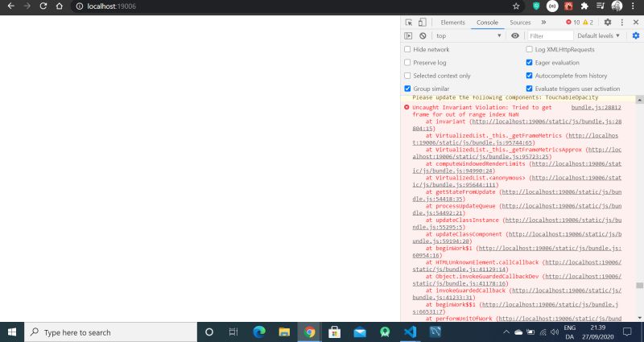Open the Chrome profile avatar

pyautogui.click(x=617, y=6)
